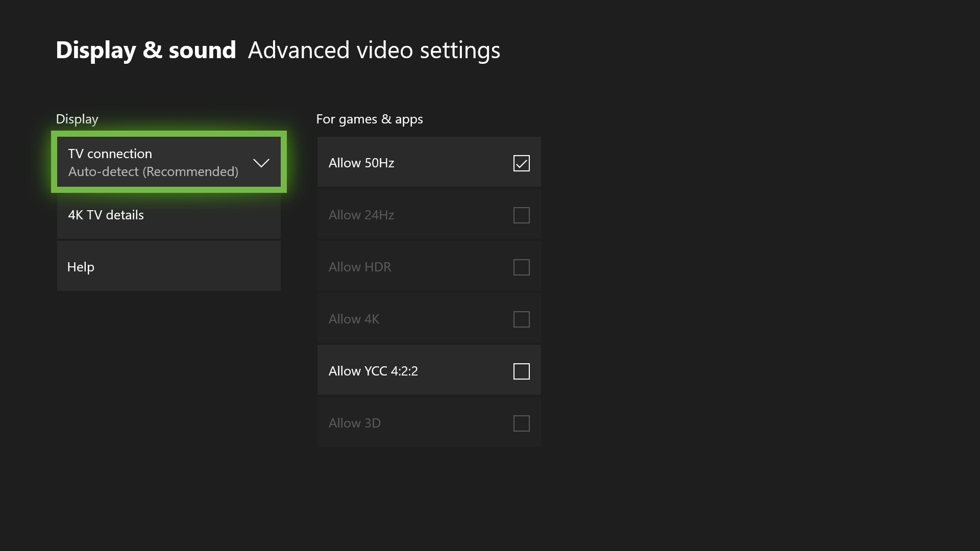Click the Allow HDR row label
Screen dimensions: 980x551
360,267
